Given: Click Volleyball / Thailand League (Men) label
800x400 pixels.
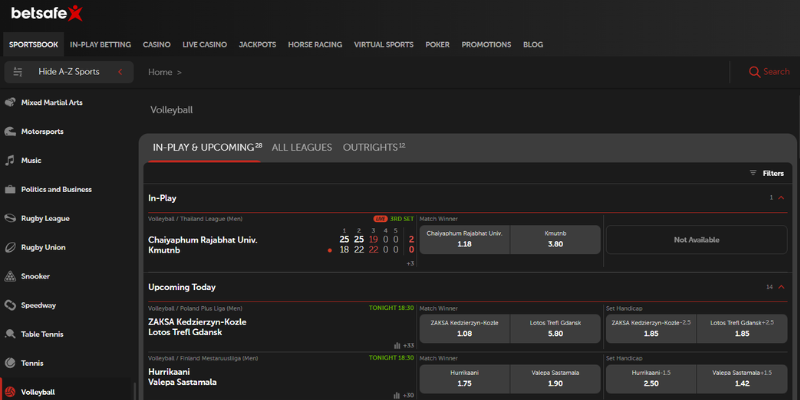Looking at the screenshot, I should 195,219.
